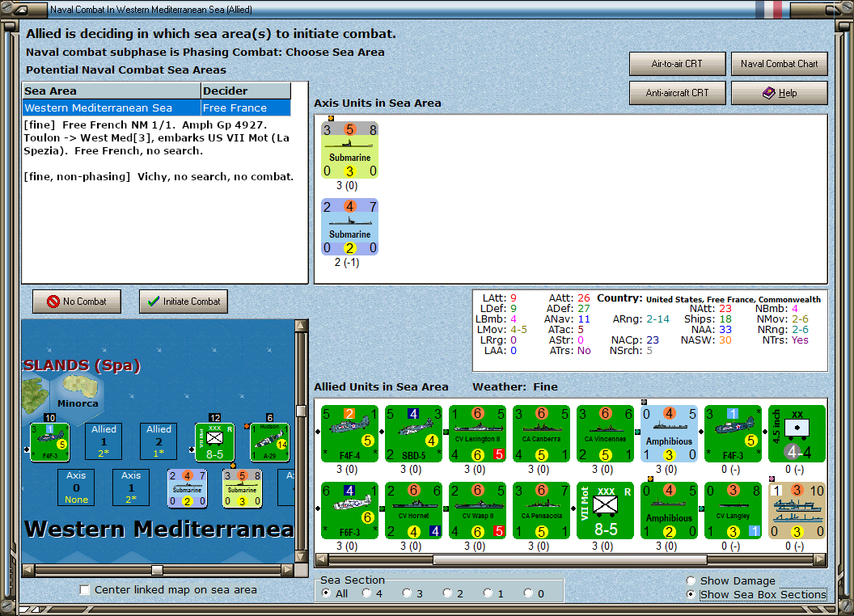Select the tan convoy ships counter
854x616 pixels.
click(797, 510)
